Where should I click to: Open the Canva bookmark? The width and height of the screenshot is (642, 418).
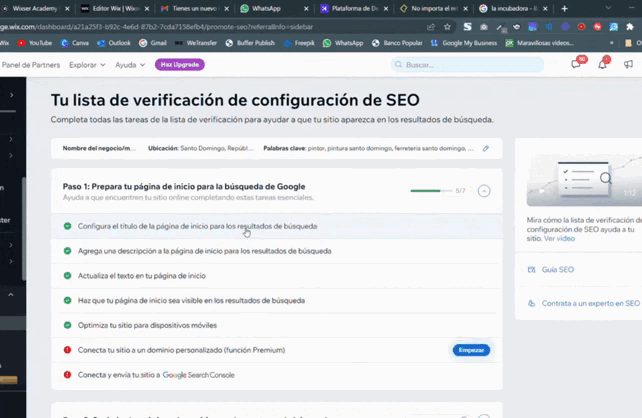click(x=75, y=43)
